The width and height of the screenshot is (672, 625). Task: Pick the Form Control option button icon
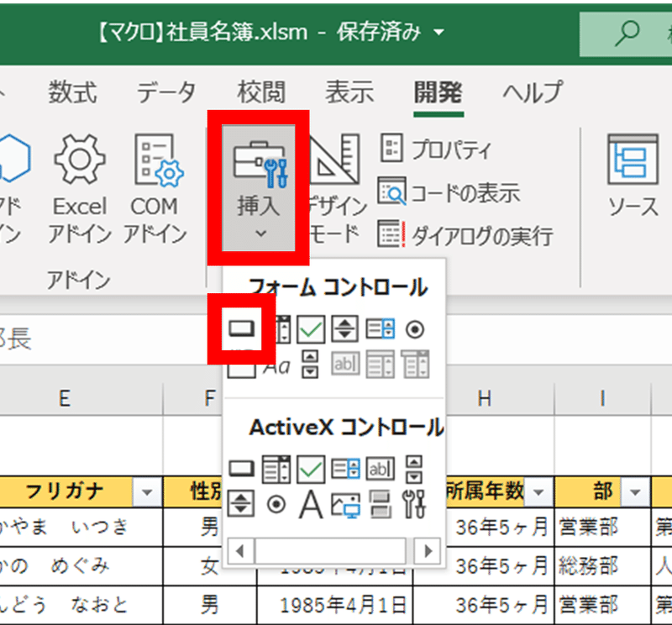(x=415, y=329)
